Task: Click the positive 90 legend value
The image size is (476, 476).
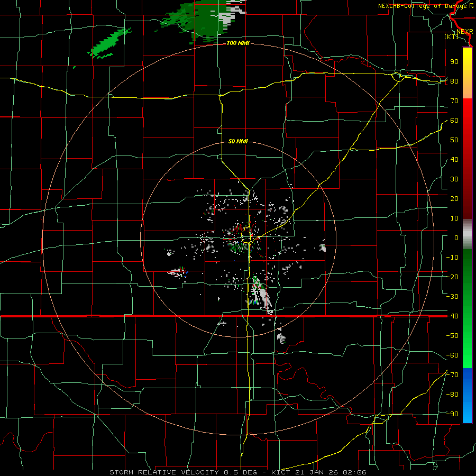Action: [454, 62]
